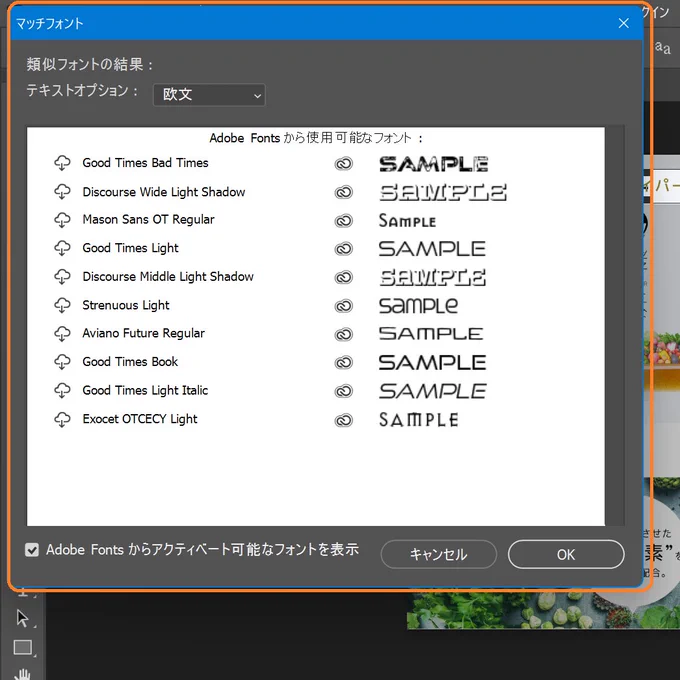Screen dimensions: 680x680
Task: Click the font list vertical scrollbar
Action: [x=615, y=326]
